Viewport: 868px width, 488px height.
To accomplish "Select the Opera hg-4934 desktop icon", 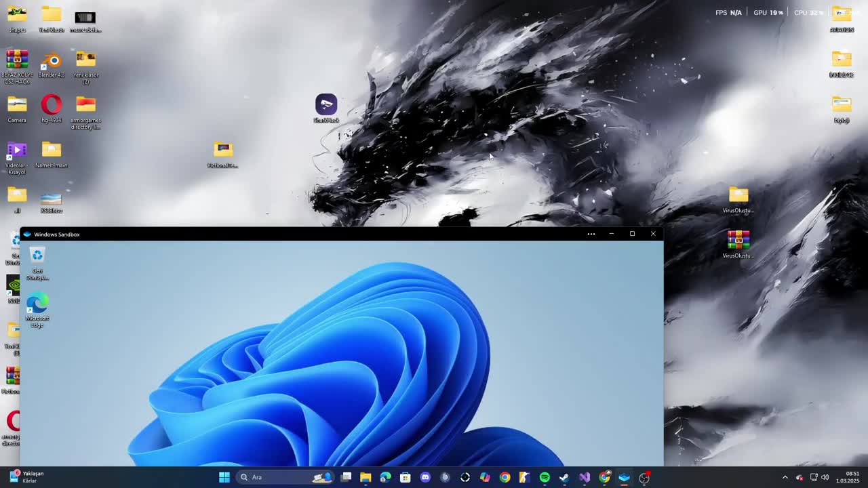I will point(52,105).
